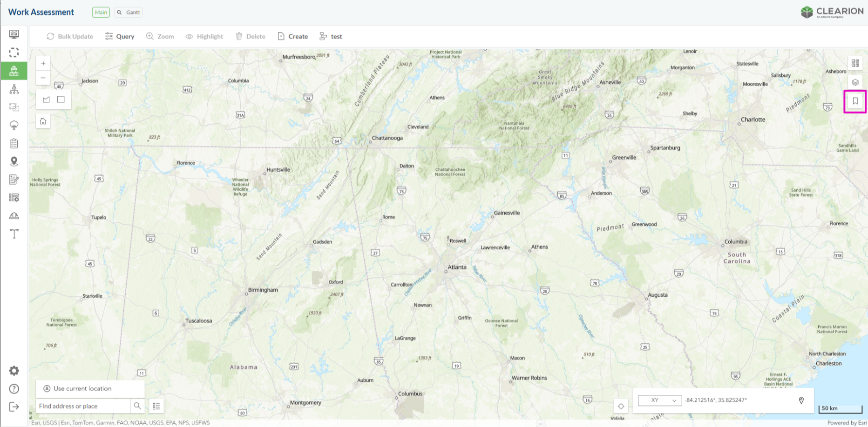Click the Macon label on map
This screenshot has height=427, width=868.
click(x=517, y=358)
